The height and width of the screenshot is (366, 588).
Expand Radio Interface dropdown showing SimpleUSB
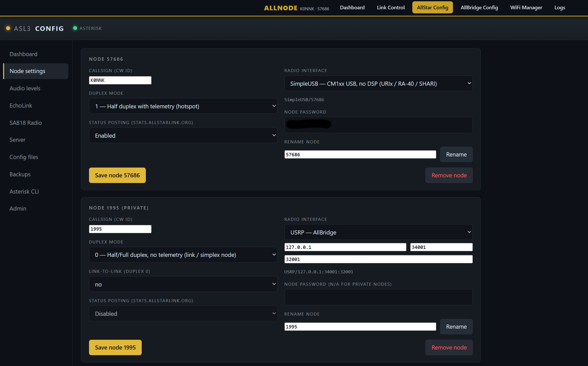[378, 83]
